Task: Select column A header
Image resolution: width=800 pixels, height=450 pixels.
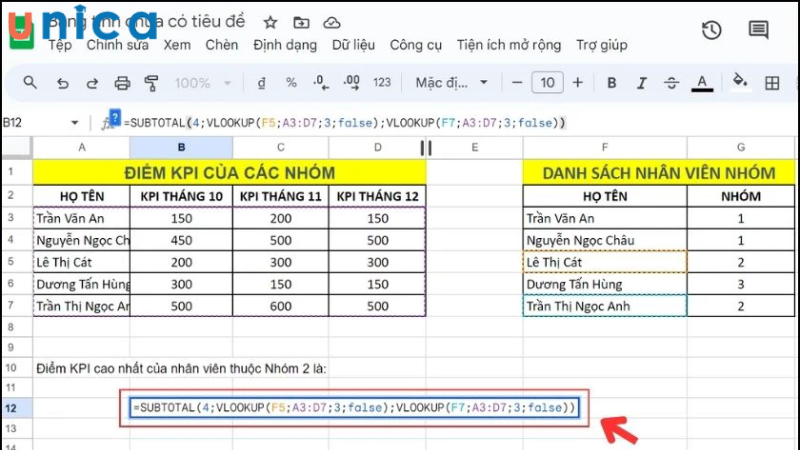Action: (82, 147)
